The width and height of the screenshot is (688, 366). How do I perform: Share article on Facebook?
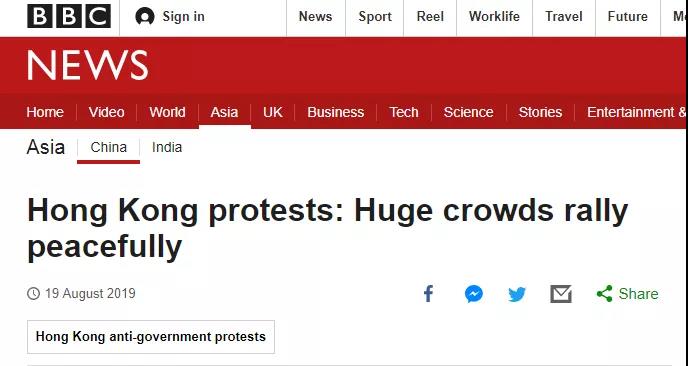(x=428, y=294)
